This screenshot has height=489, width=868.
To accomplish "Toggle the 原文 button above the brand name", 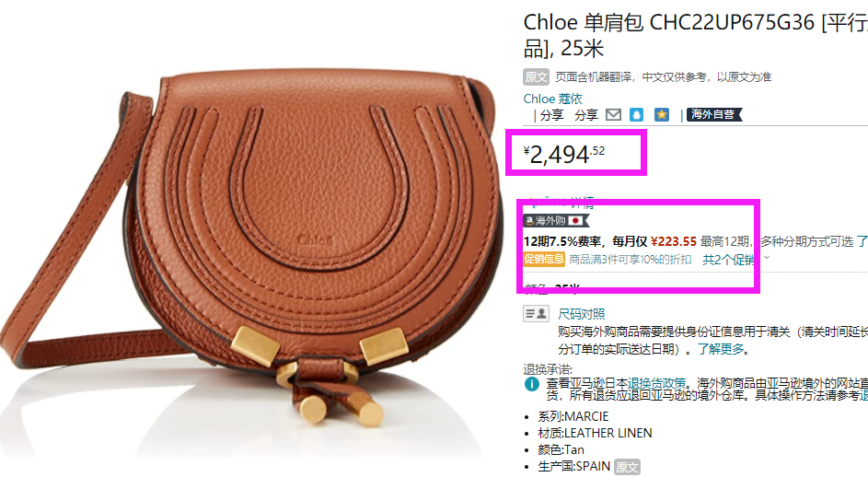I will click(x=536, y=77).
